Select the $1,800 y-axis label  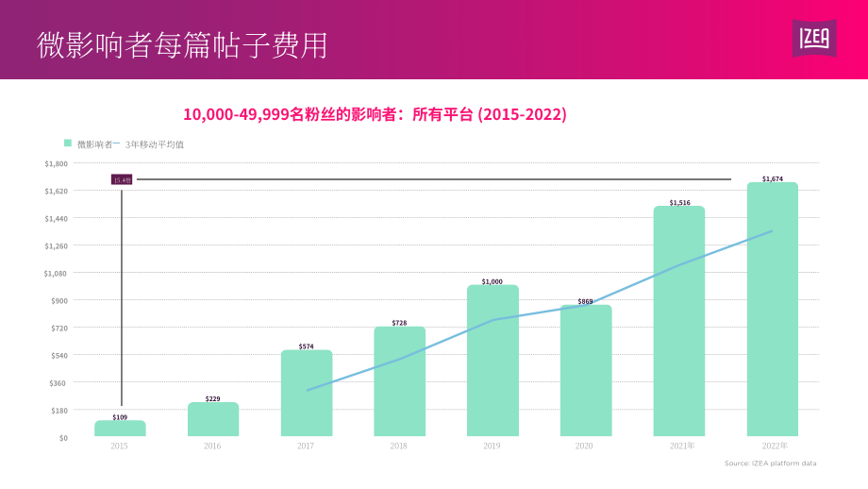pyautogui.click(x=56, y=164)
